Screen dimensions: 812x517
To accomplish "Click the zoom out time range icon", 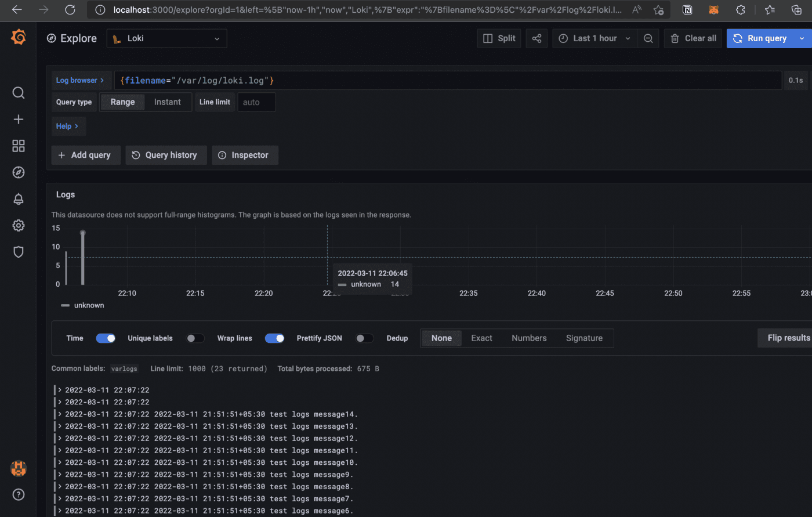I will click(648, 38).
